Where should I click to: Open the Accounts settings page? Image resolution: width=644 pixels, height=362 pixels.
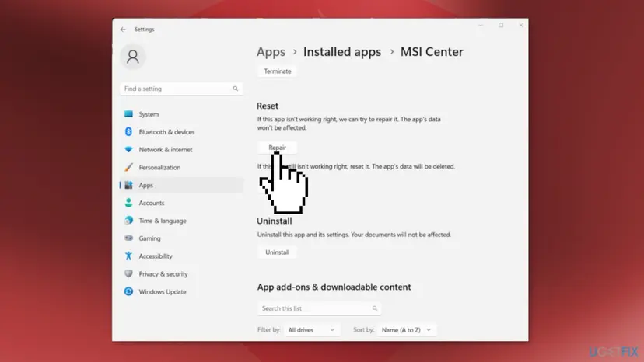(181, 203)
